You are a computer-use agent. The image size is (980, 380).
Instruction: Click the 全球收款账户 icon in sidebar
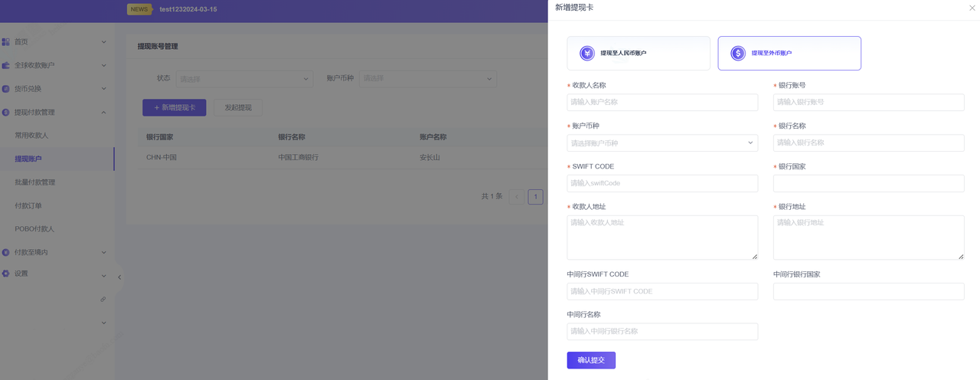click(6, 65)
